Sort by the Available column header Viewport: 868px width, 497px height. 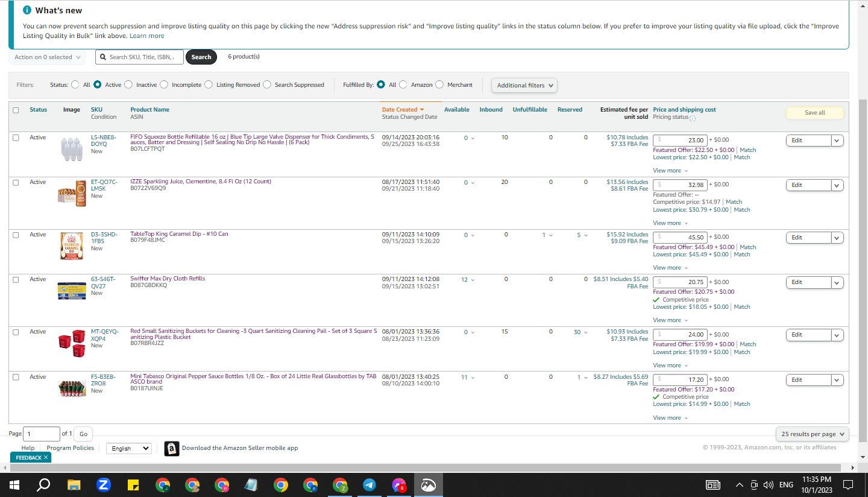pyautogui.click(x=457, y=110)
